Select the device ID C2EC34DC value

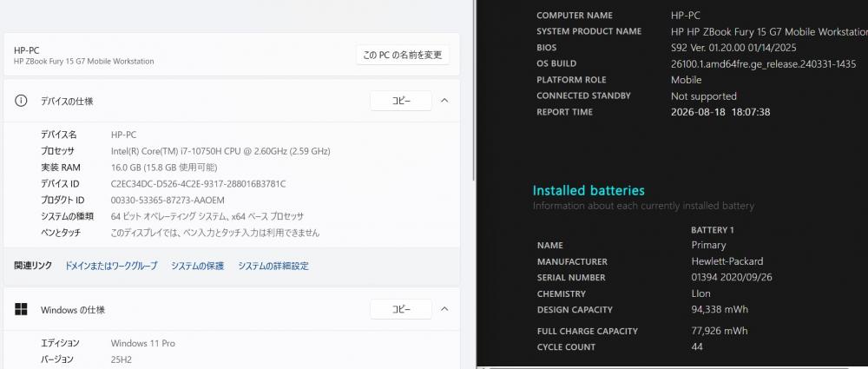(199, 184)
